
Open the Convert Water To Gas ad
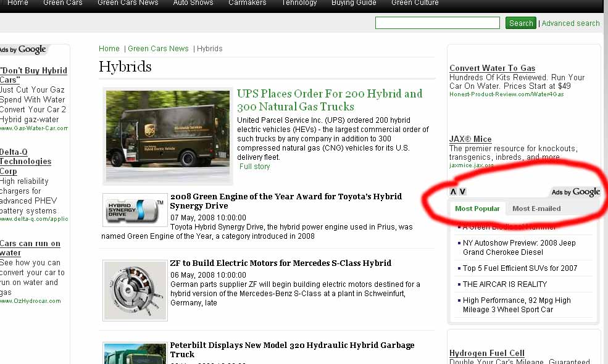tap(492, 68)
